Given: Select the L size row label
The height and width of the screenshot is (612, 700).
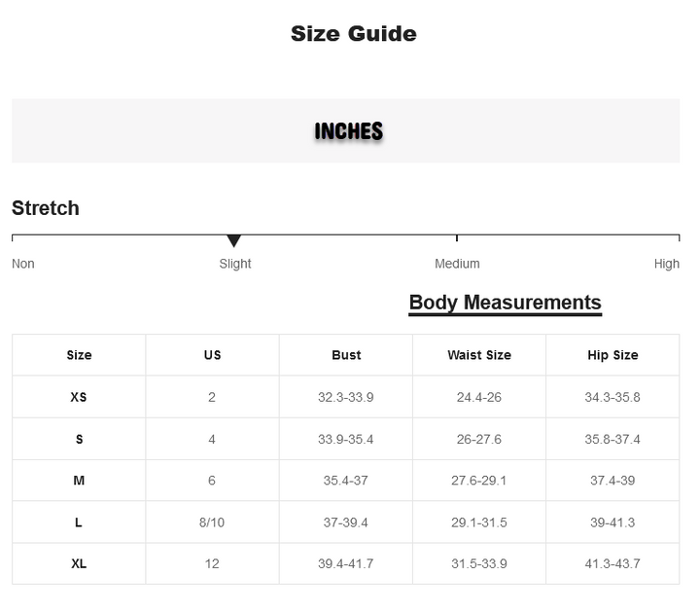Looking at the screenshot, I should [x=79, y=522].
